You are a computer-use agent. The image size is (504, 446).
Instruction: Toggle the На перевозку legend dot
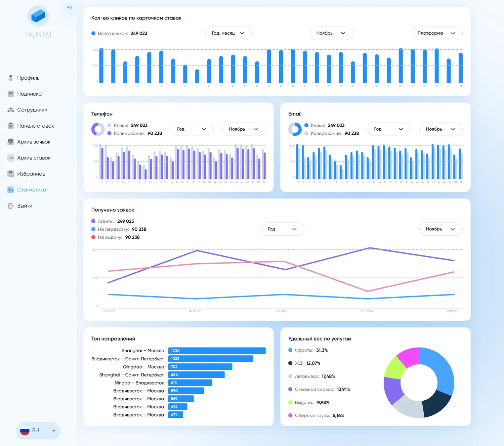click(x=93, y=229)
